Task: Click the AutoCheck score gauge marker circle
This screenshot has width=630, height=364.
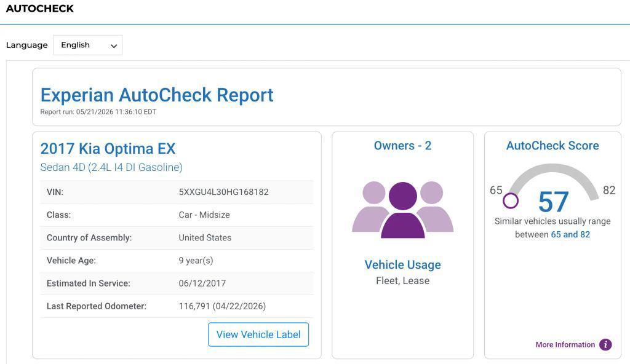Action: (510, 200)
